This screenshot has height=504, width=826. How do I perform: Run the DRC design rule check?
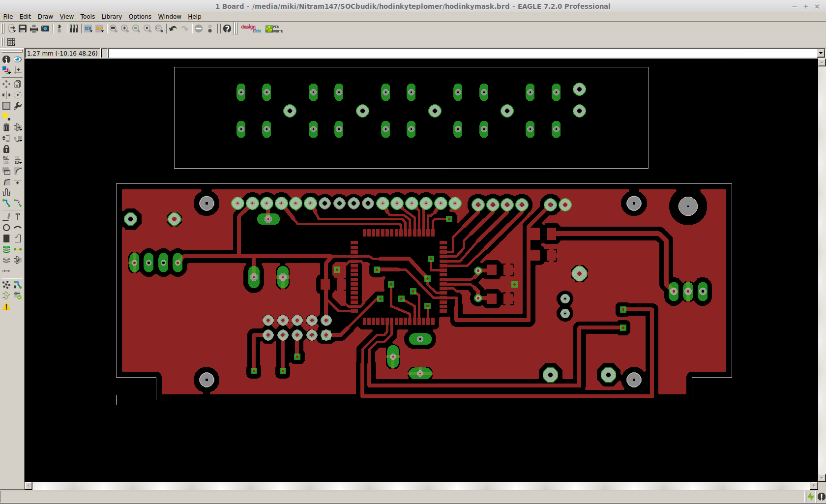pyautogui.click(x=18, y=296)
